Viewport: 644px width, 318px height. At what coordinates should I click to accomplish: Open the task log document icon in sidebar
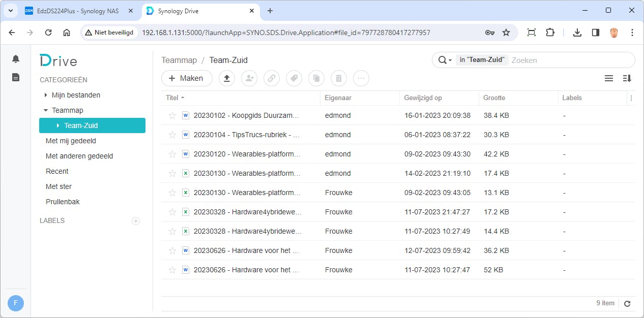pyautogui.click(x=16, y=77)
